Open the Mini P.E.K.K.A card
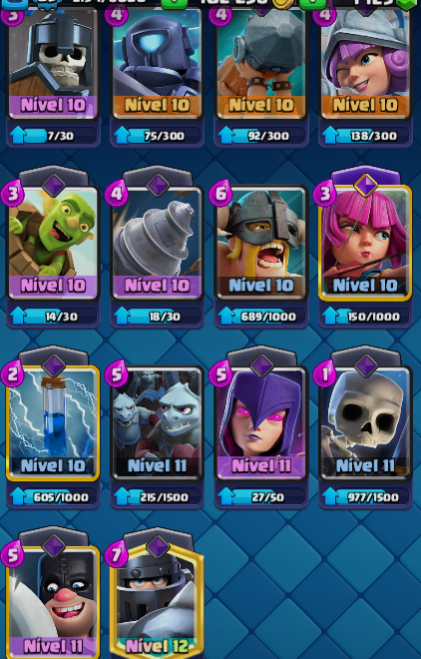The image size is (421, 659). coord(157,62)
